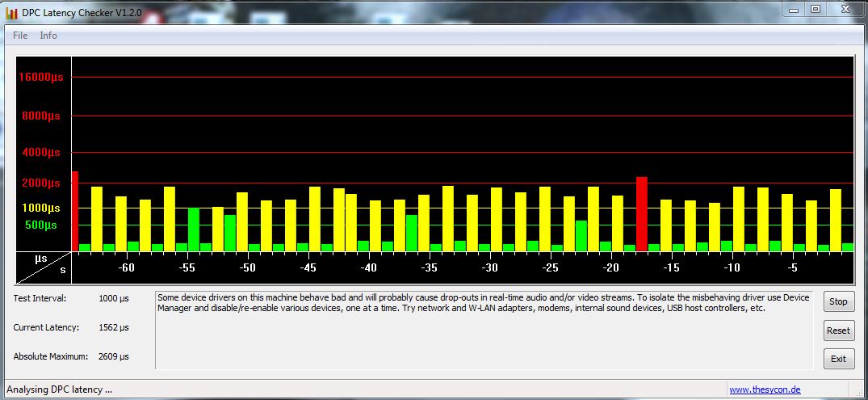The width and height of the screenshot is (868, 400).
Task: Click the -20 time axis label
Action: point(611,268)
